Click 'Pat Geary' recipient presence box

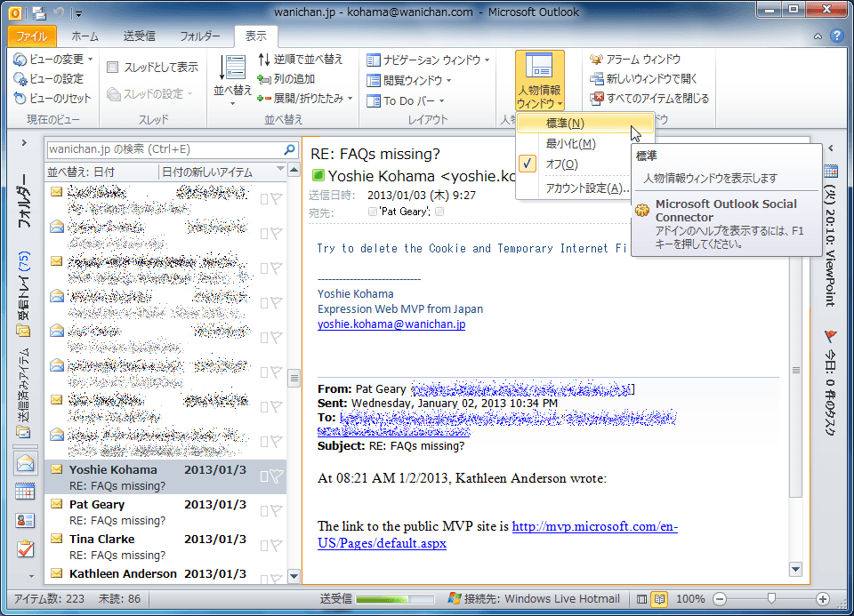(373, 212)
